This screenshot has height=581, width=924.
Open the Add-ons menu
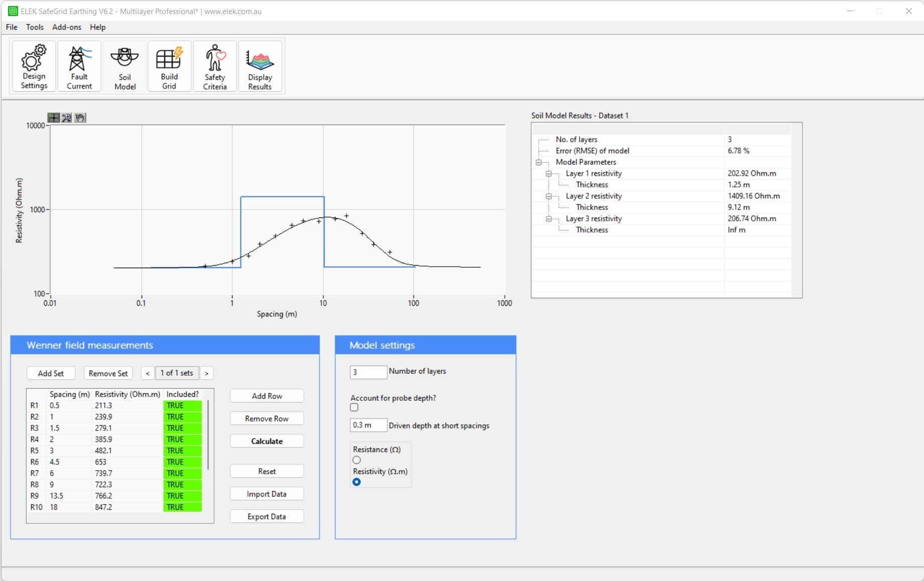(x=66, y=27)
